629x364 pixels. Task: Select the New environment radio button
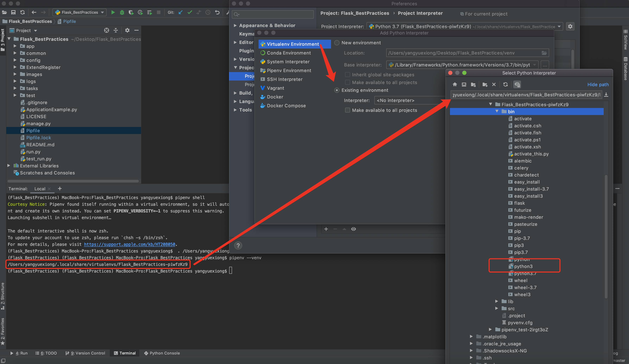tap(337, 43)
